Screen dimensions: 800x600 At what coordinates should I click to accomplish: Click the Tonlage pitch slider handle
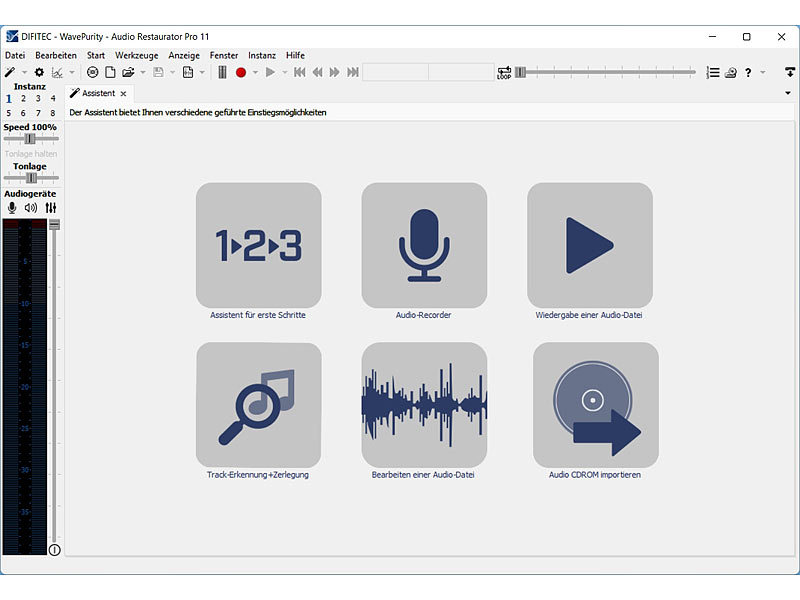32,178
